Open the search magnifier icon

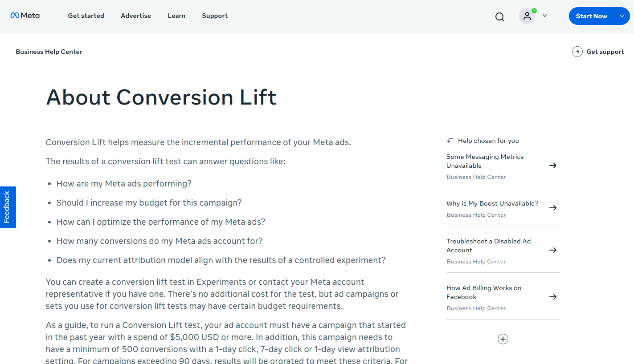click(x=500, y=17)
